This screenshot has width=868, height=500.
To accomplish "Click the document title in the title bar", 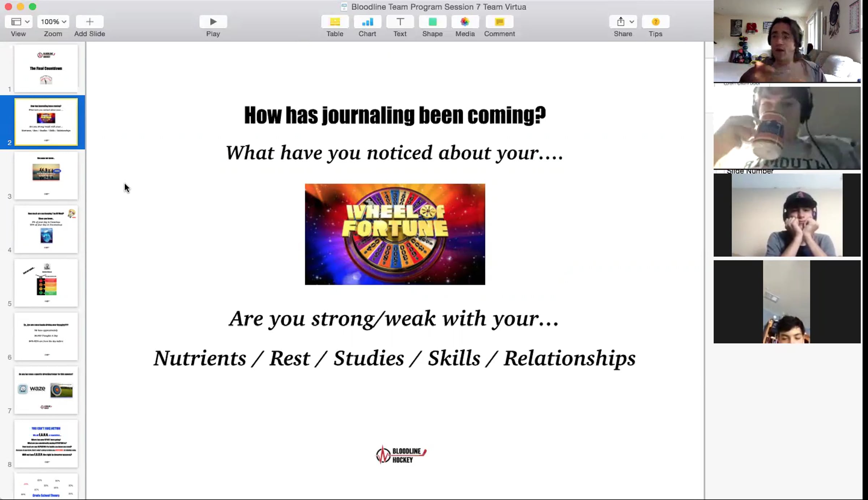I will (x=439, y=7).
